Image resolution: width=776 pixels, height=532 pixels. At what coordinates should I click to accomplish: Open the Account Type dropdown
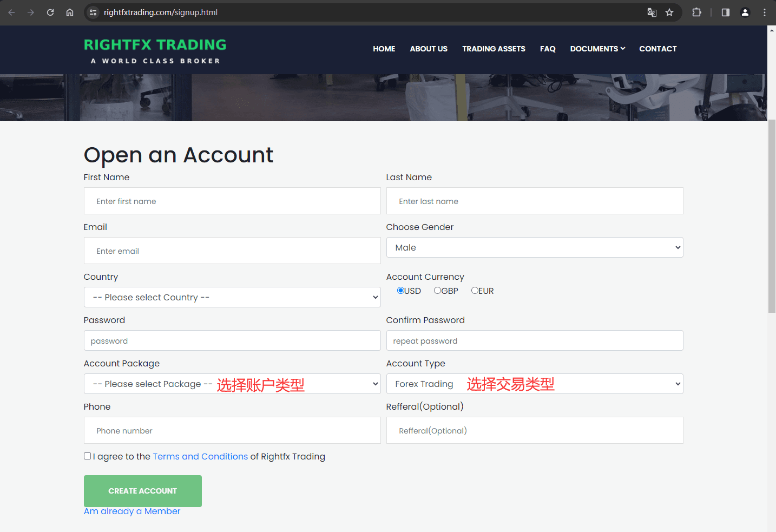[x=535, y=384]
